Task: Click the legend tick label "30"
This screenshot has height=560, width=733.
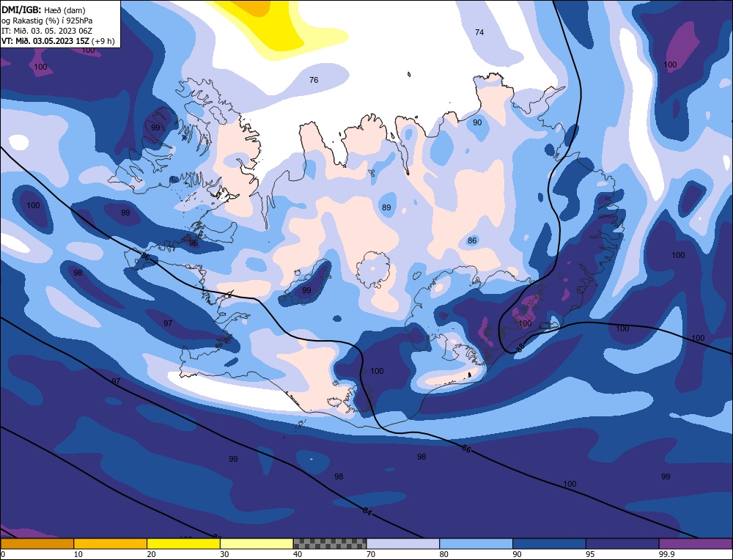Action: coord(224,554)
